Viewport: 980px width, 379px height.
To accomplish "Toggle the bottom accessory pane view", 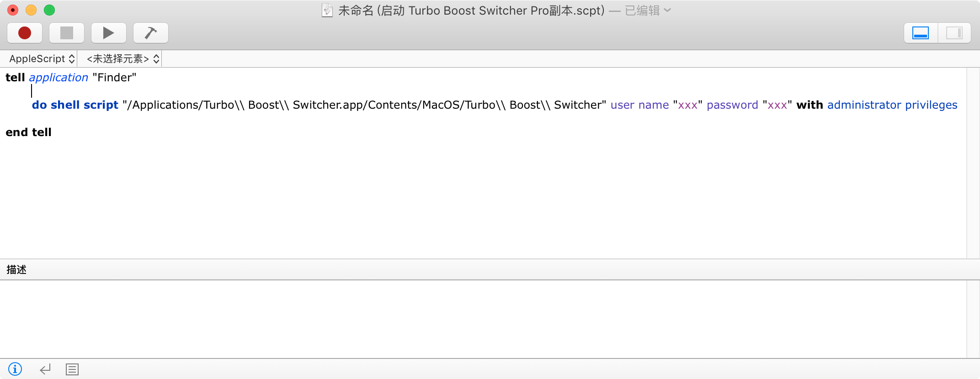I will (x=921, y=33).
